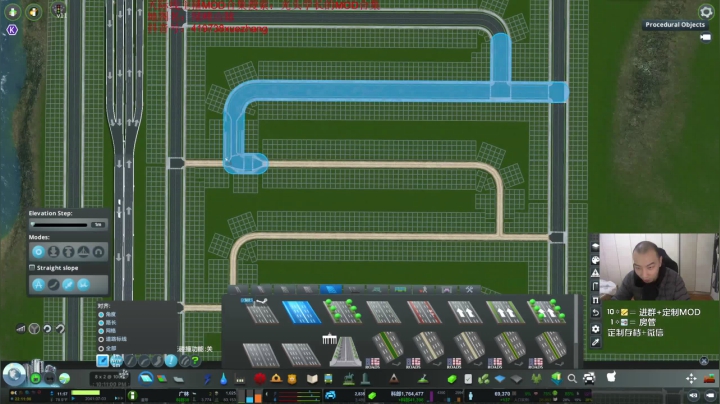
Task: Open the Zoning menu
Action: pos(162,379)
